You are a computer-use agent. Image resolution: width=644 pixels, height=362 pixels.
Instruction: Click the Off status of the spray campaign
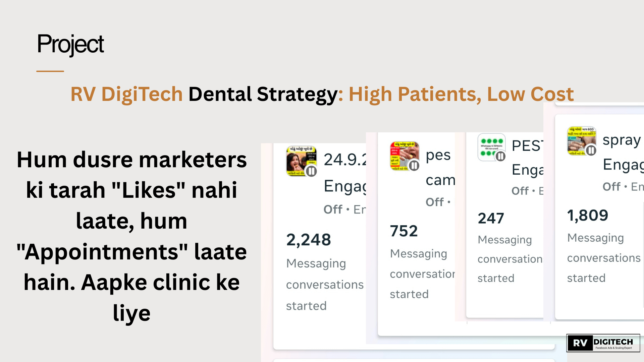pyautogui.click(x=611, y=187)
